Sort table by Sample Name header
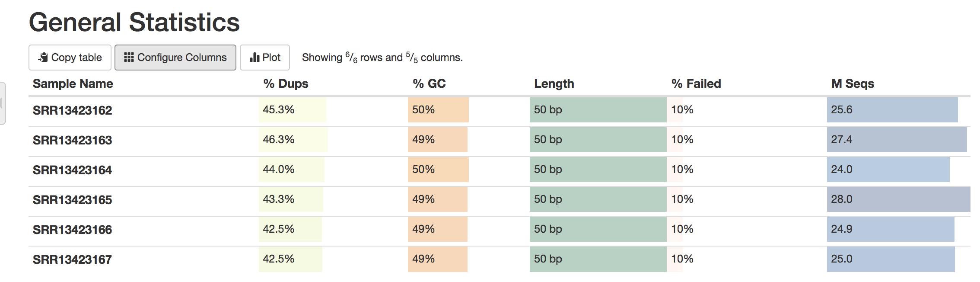This screenshot has width=980, height=282. [x=73, y=84]
